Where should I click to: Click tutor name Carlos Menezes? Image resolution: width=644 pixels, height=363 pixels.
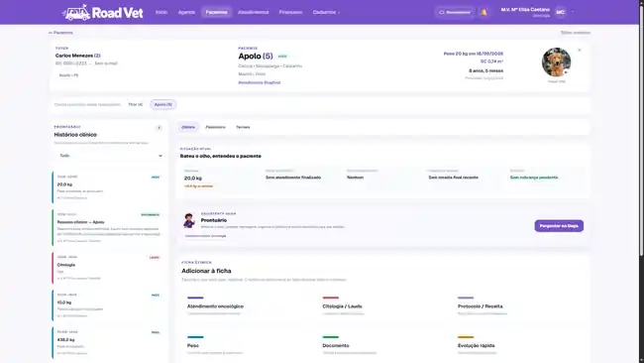[74, 56]
